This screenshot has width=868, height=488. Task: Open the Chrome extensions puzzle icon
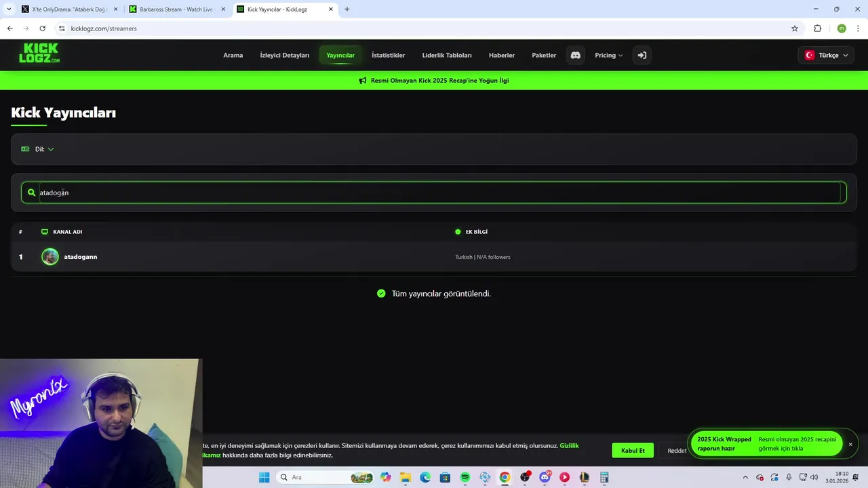coord(817,28)
